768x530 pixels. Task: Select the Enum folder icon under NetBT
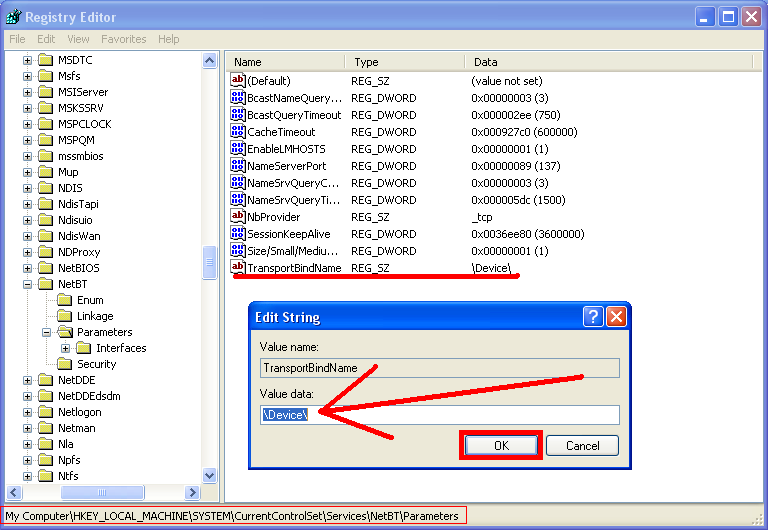tap(65, 300)
